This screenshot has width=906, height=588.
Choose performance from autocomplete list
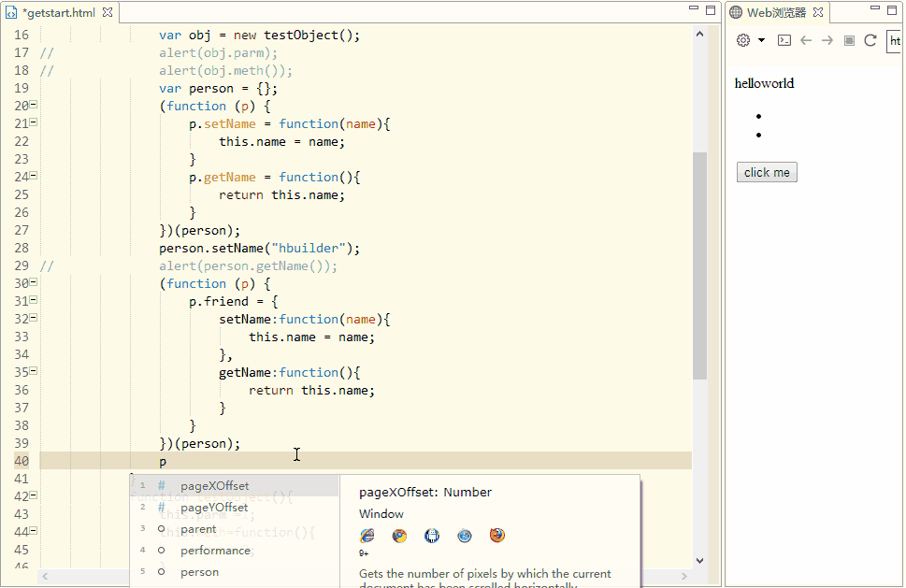click(x=235, y=551)
